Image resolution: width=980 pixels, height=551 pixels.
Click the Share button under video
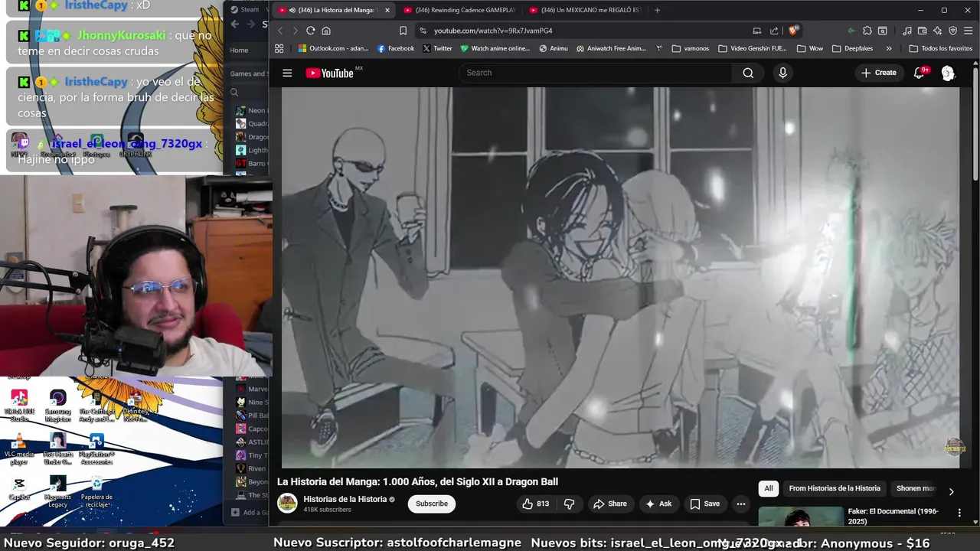tap(609, 504)
